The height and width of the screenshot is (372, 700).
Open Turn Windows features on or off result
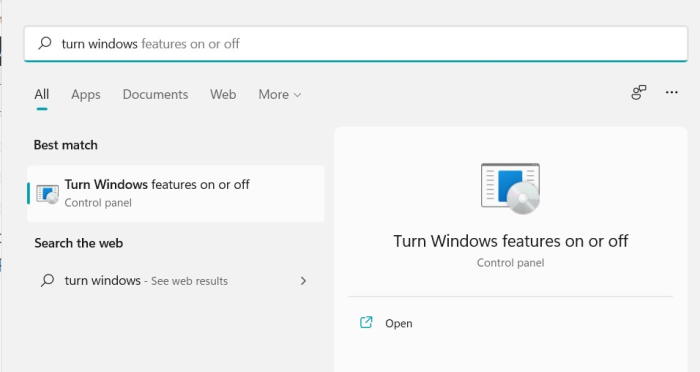(x=175, y=193)
